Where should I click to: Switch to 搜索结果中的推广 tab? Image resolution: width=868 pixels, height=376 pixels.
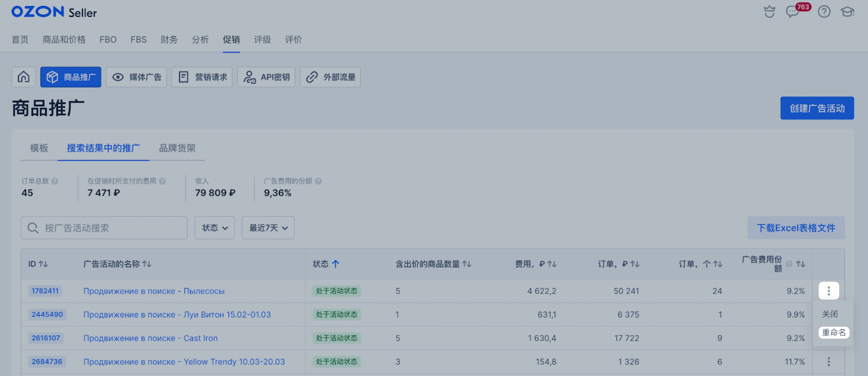pyautogui.click(x=103, y=148)
